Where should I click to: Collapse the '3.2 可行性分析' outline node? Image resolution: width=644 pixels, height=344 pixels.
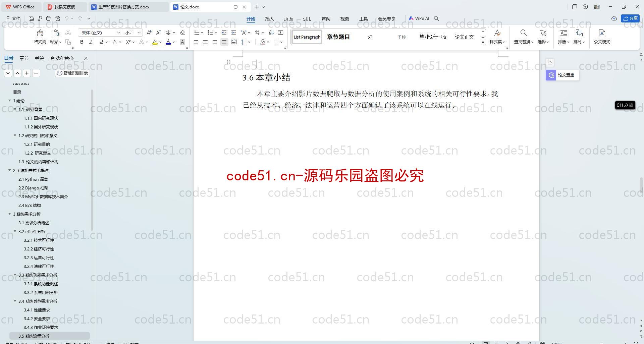tap(15, 231)
